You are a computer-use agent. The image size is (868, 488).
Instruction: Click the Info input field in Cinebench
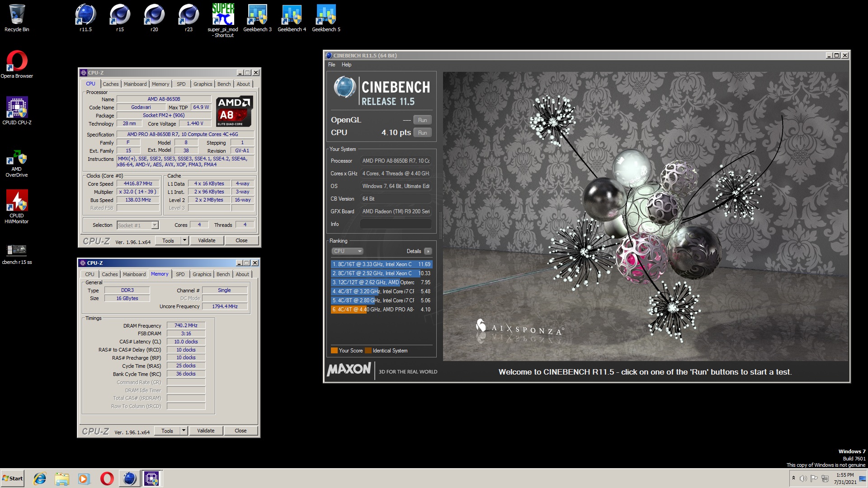(x=396, y=224)
